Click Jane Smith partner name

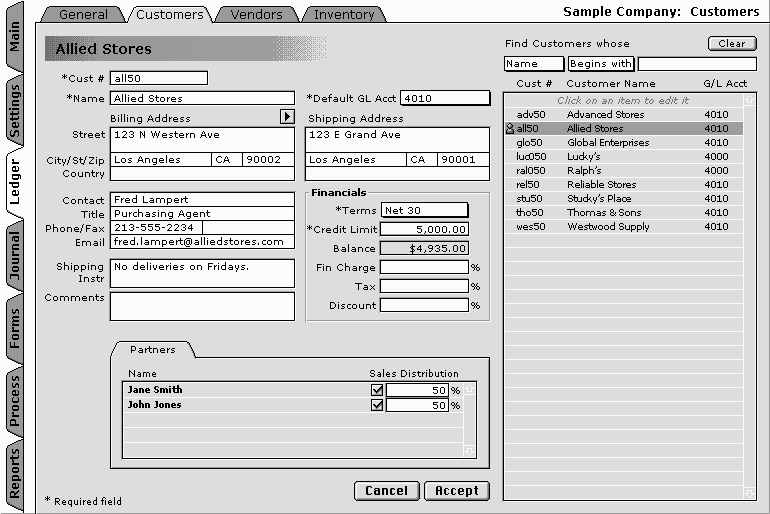coord(155,390)
